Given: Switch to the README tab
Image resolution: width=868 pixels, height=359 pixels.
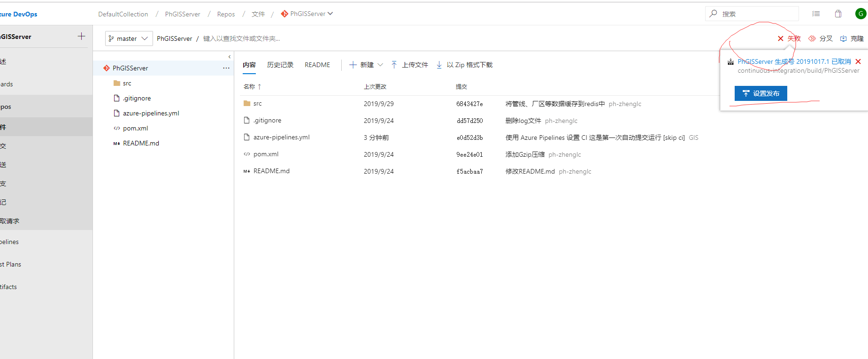Looking at the screenshot, I should 317,65.
